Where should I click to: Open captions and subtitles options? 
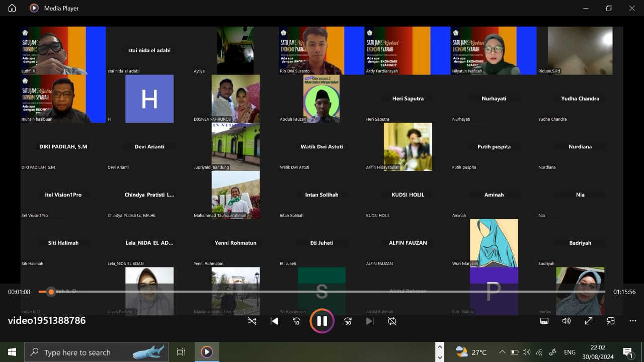[544, 321]
